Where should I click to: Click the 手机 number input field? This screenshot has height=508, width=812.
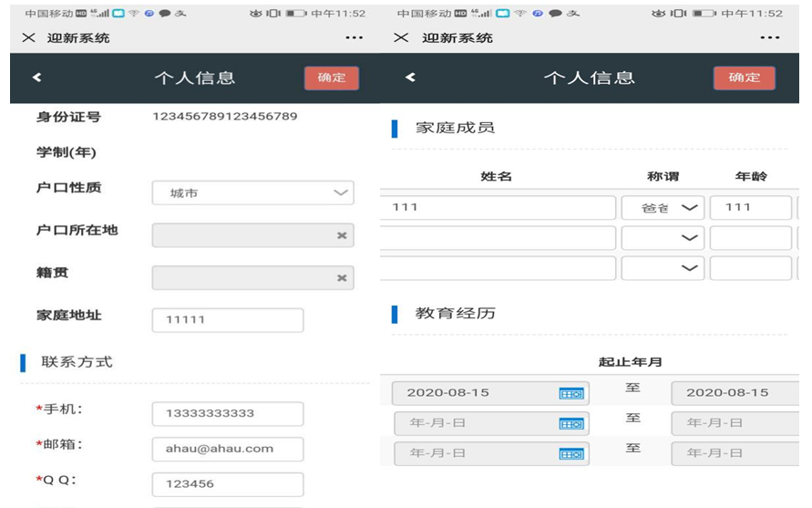(227, 414)
